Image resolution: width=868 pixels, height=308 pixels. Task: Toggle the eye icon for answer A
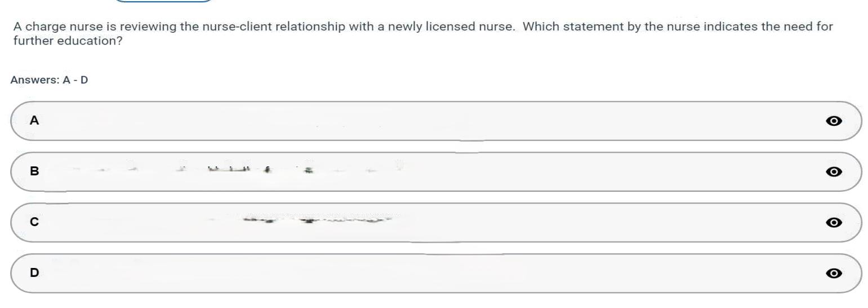pos(834,121)
